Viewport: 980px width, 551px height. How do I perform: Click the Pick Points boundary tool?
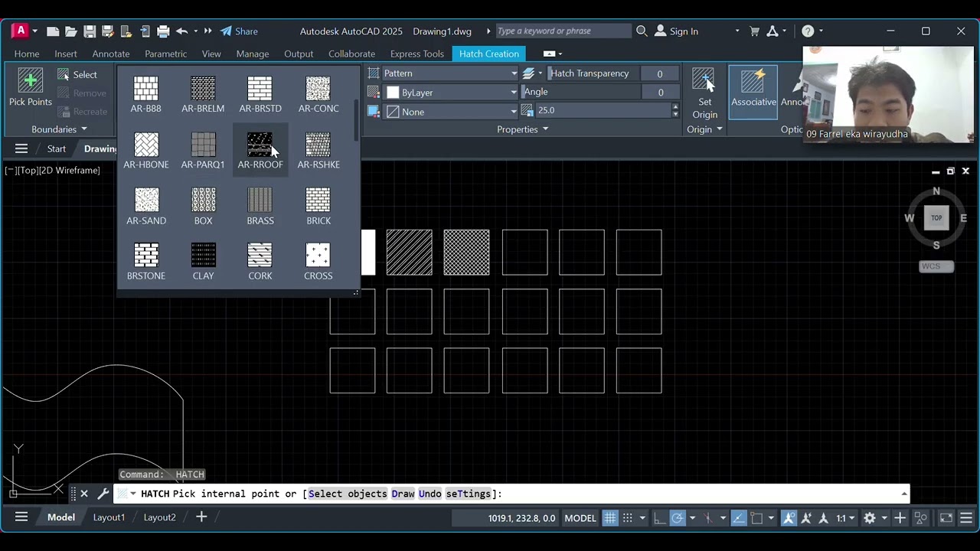tap(31, 87)
